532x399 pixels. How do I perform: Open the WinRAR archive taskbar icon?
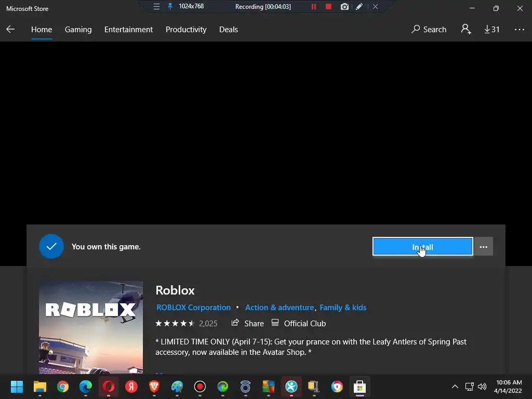(314, 387)
